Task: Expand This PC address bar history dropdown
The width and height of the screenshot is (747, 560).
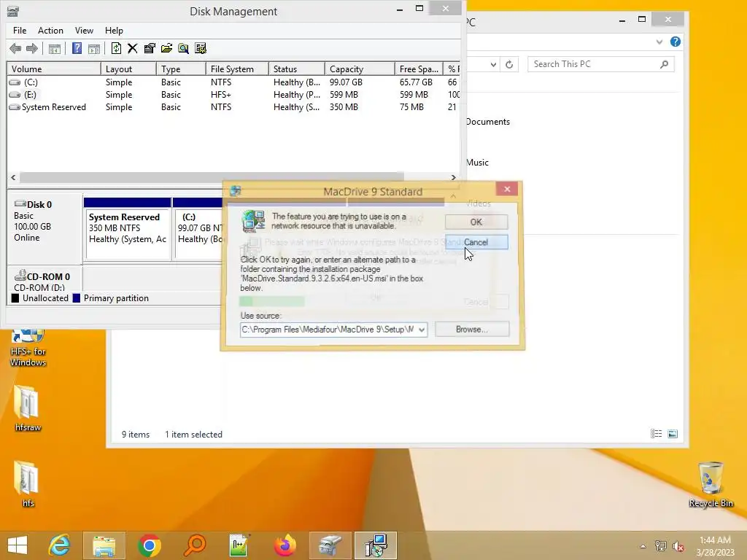Action: pos(494,64)
